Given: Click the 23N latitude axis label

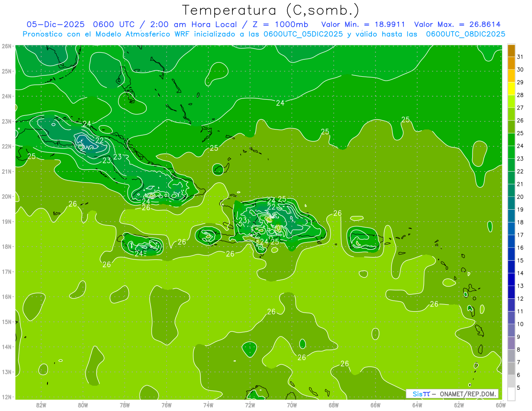Looking at the screenshot, I should (x=6, y=121).
